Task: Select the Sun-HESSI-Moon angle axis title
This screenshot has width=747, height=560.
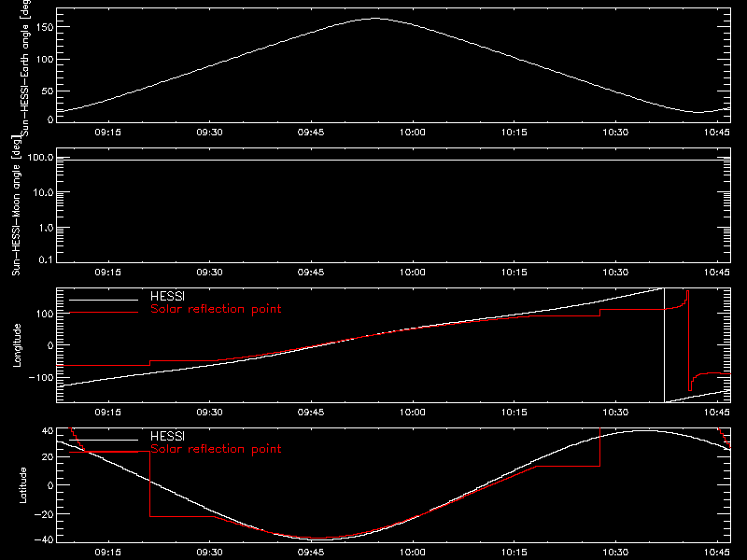Action: (16, 205)
